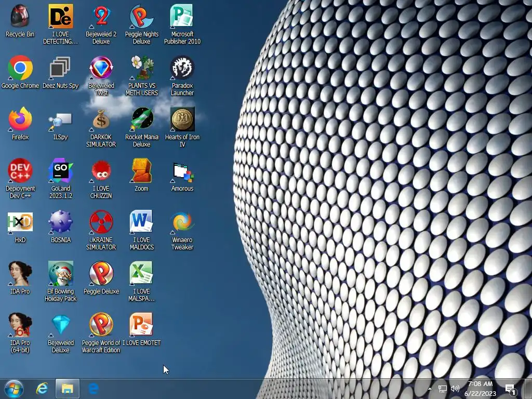The image size is (532, 399).
Task: Open the Windows Start menu orb
Action: [x=14, y=389]
